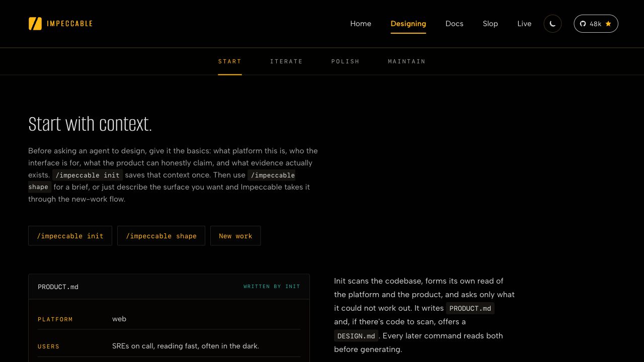Click inline code PRODUCT.md in right paragraph
This screenshot has height=362, width=644.
(470, 308)
